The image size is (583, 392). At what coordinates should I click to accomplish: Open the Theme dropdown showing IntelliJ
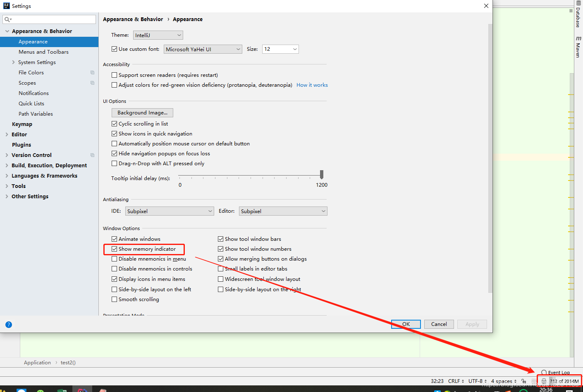click(x=158, y=35)
